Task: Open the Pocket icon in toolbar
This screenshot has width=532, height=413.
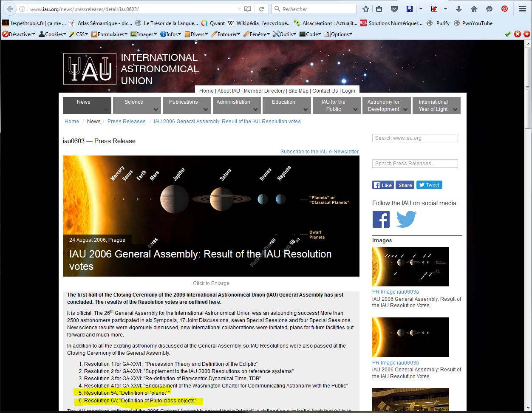Action: click(394, 9)
